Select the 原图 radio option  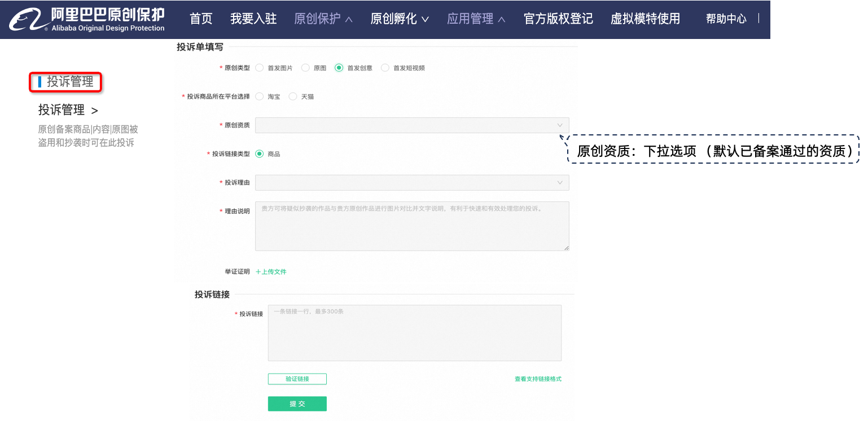[305, 68]
